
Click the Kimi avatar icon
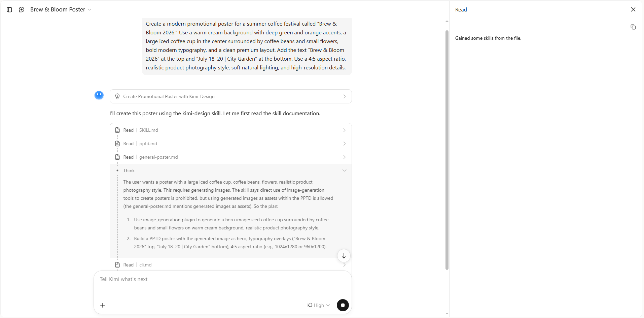[x=99, y=95]
